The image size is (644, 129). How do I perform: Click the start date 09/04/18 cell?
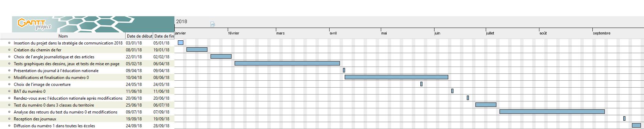(134, 71)
